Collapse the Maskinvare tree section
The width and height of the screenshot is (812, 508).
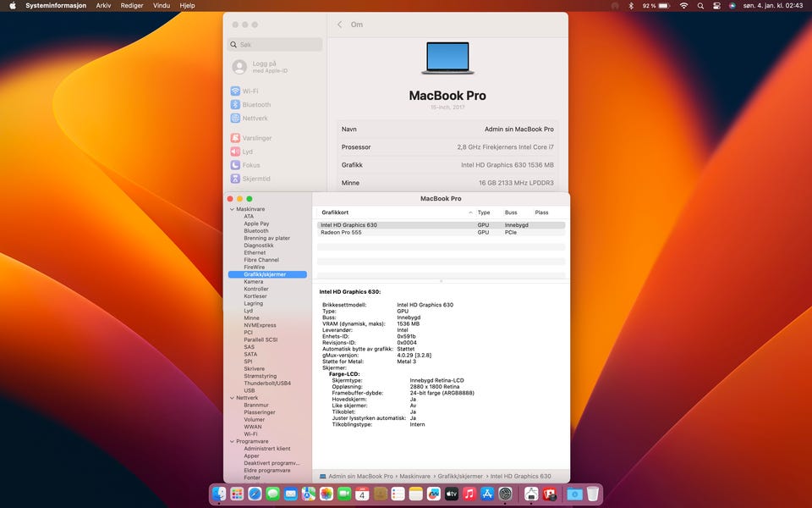point(232,209)
